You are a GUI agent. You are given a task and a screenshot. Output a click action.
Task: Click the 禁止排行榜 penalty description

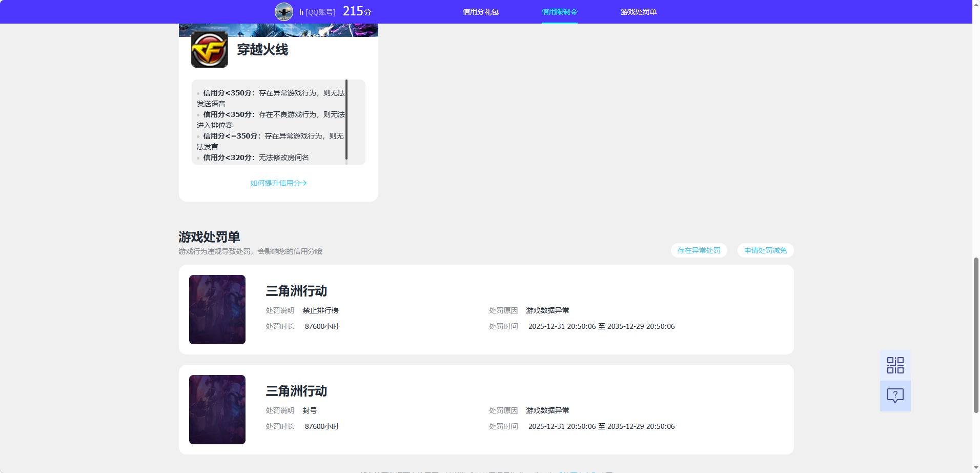click(320, 310)
